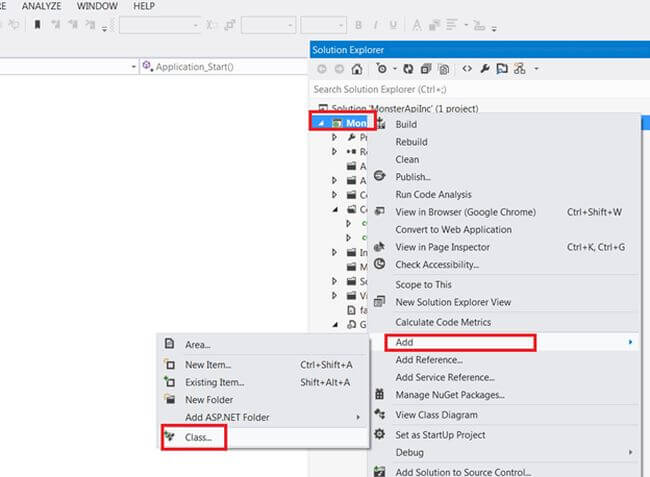
Task: Click the Check Accessibility menu icon
Action: 380,264
